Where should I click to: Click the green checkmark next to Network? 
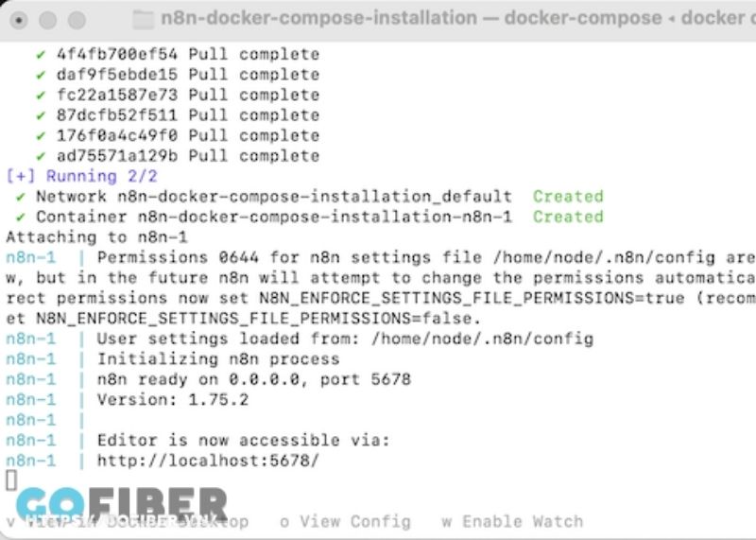pos(21,197)
